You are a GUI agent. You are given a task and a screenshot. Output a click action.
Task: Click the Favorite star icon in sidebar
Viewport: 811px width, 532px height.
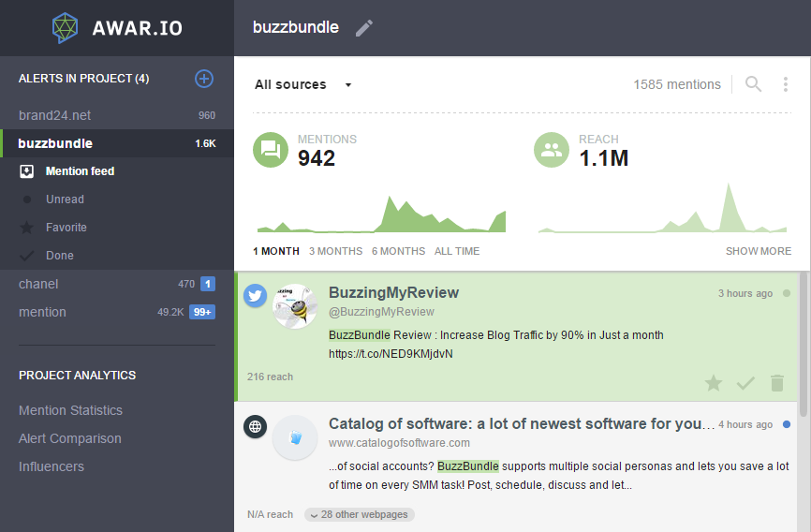[x=26, y=228]
